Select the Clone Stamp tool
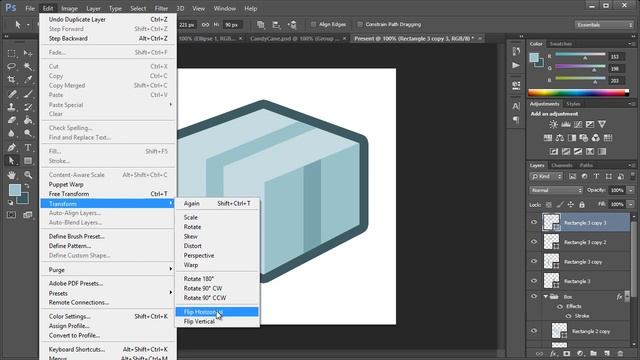640x360 pixels. tap(11, 107)
